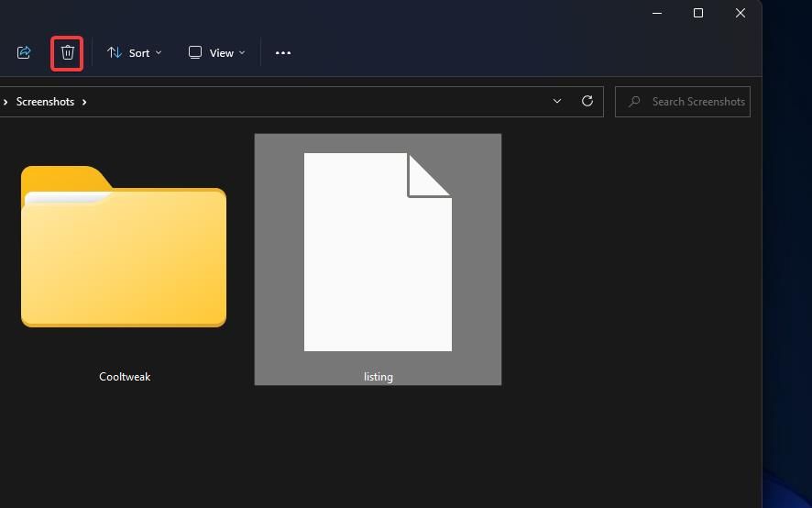
Task: Expand the chevron before the Screenshots breadcrumb
Action: (5, 102)
